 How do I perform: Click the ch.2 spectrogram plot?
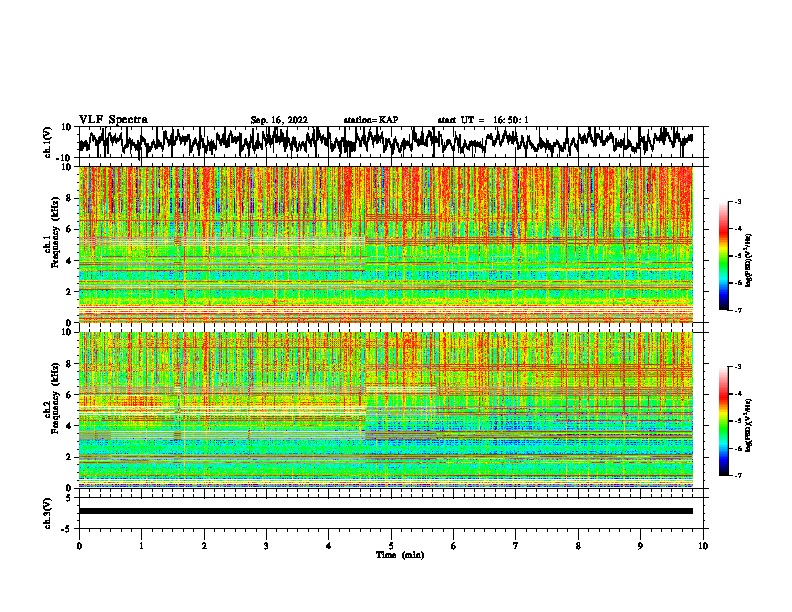point(386,410)
